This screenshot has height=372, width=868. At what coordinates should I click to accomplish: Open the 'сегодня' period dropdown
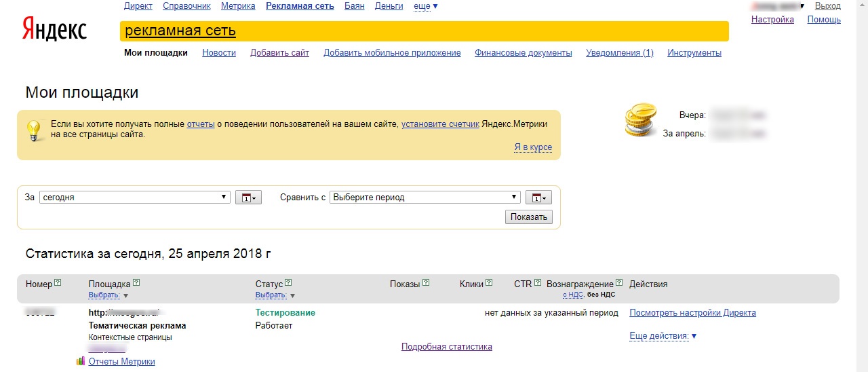pyautogui.click(x=135, y=198)
